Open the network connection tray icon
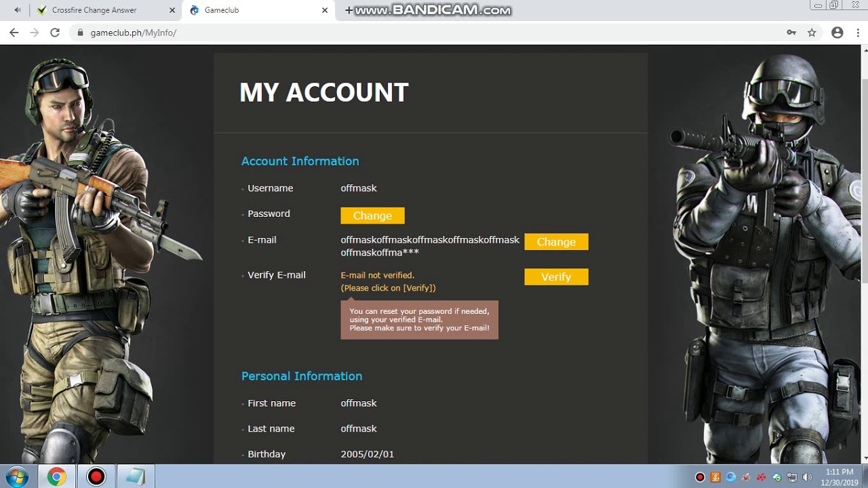The height and width of the screenshot is (488, 868). click(x=792, y=477)
